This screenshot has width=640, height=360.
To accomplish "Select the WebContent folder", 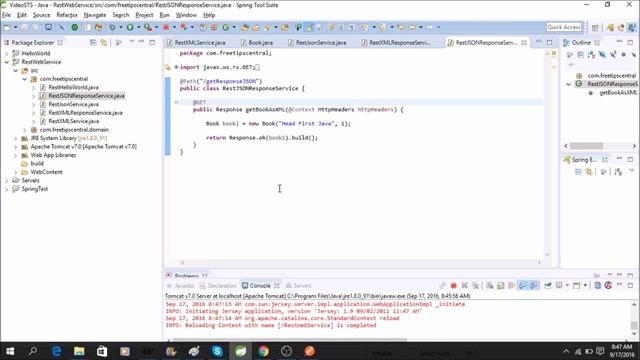I will pyautogui.click(x=47, y=172).
